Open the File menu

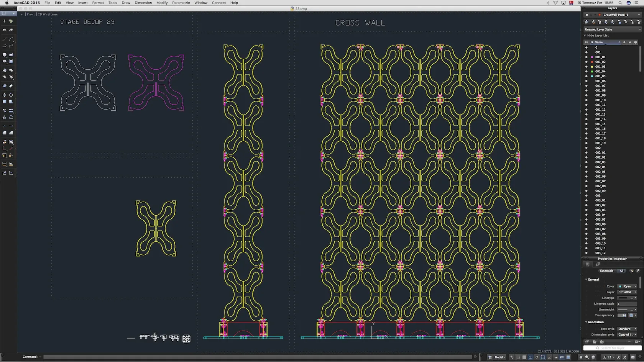pyautogui.click(x=47, y=3)
